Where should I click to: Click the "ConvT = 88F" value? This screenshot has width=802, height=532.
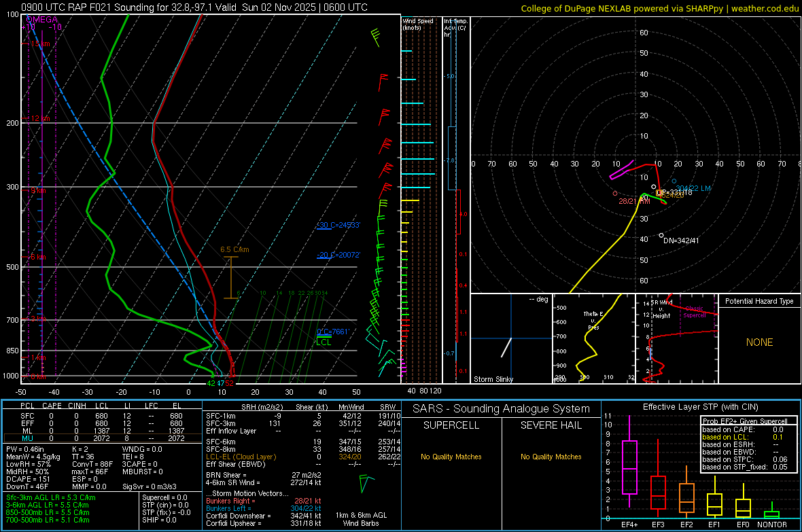click(x=92, y=464)
